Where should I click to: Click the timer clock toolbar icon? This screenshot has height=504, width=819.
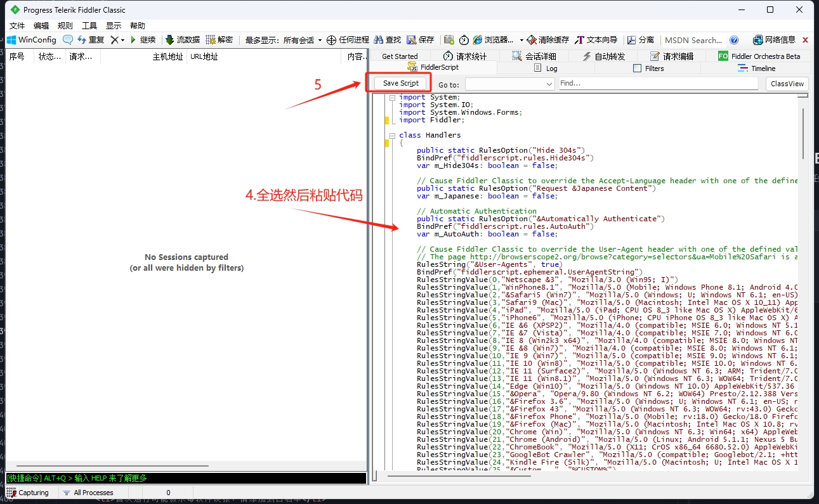tap(464, 39)
